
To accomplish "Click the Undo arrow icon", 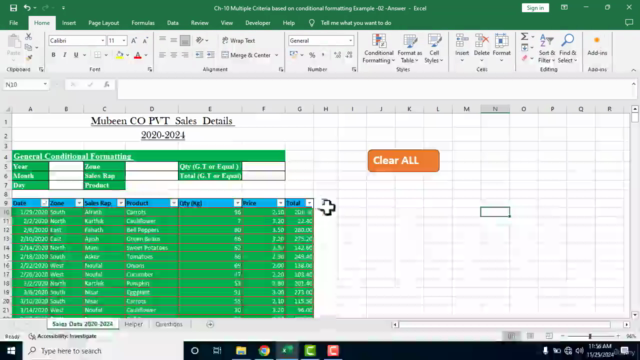I will [27, 8].
